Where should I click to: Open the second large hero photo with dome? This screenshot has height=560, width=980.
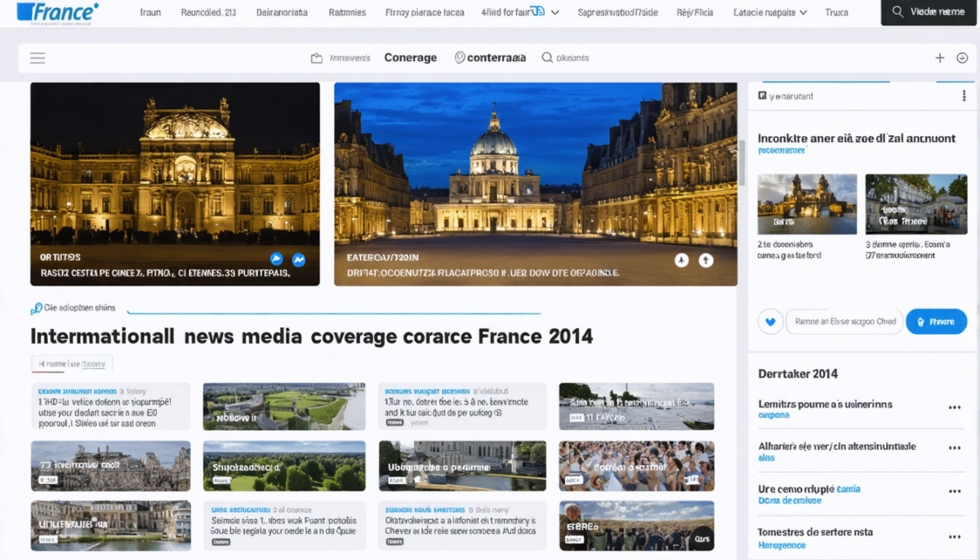tap(536, 184)
